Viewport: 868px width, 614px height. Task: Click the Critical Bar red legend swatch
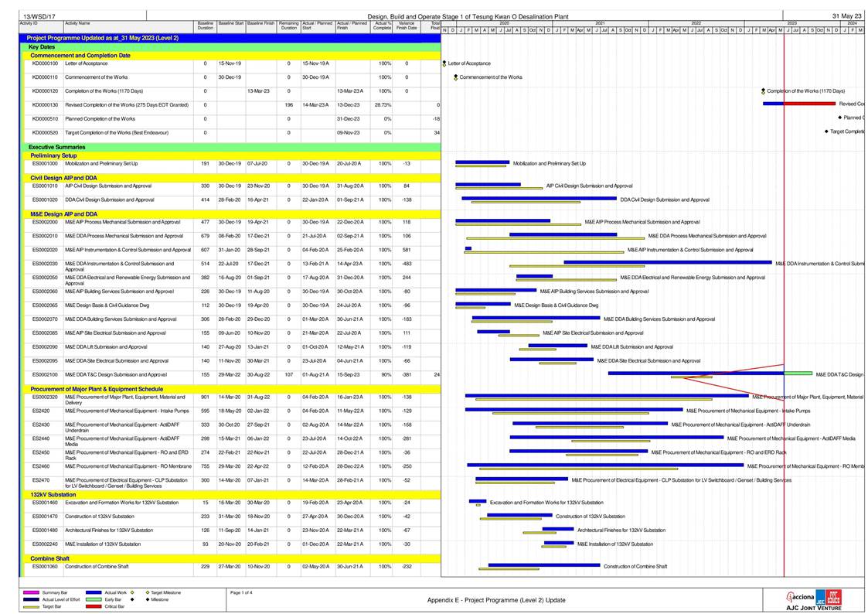pyautogui.click(x=94, y=607)
